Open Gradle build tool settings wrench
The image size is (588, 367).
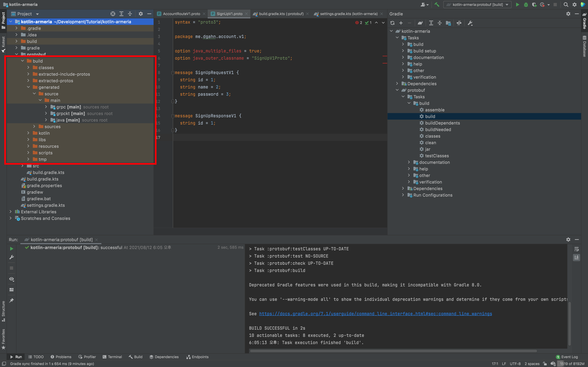pyautogui.click(x=470, y=23)
